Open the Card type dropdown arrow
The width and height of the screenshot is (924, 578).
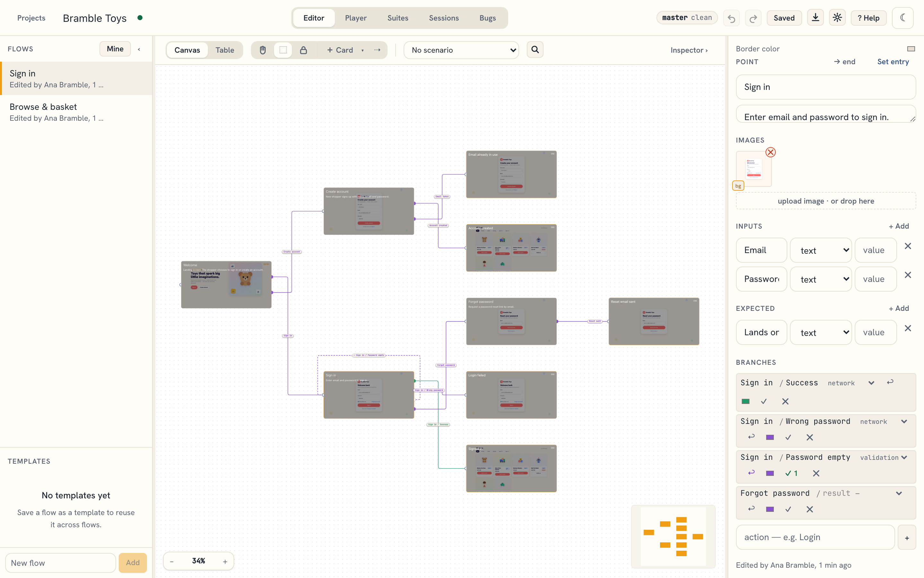(362, 50)
